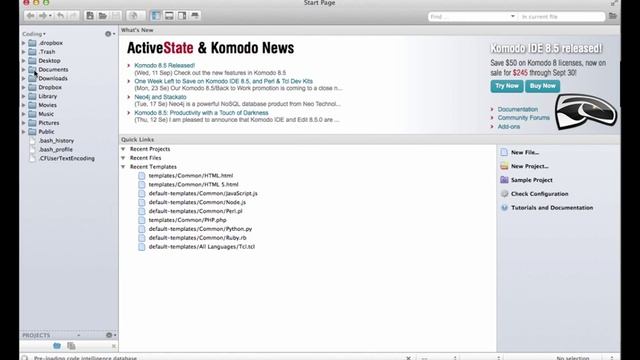The image size is (640, 360).
Task: Open the Add-ons link
Action: coord(509,127)
